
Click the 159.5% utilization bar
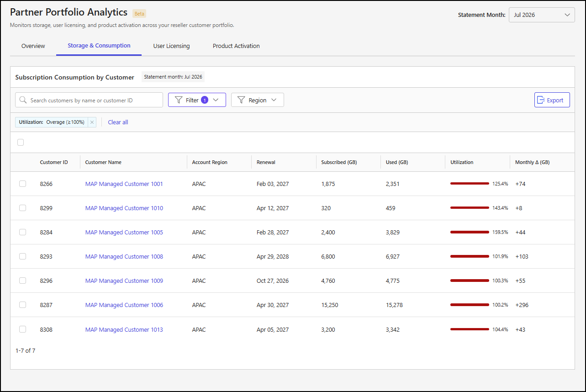tap(470, 232)
